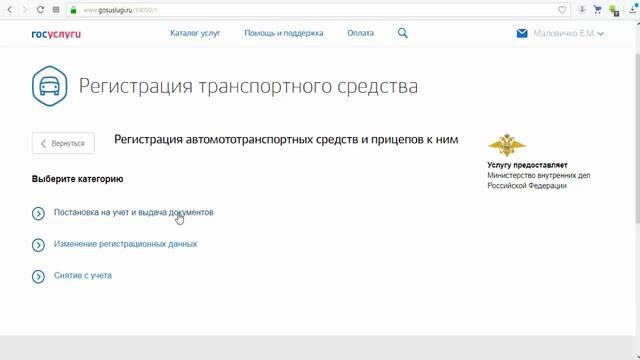Image resolution: width=640 pixels, height=360 pixels.
Task: Click the green padlock security icon
Action: (x=73, y=10)
